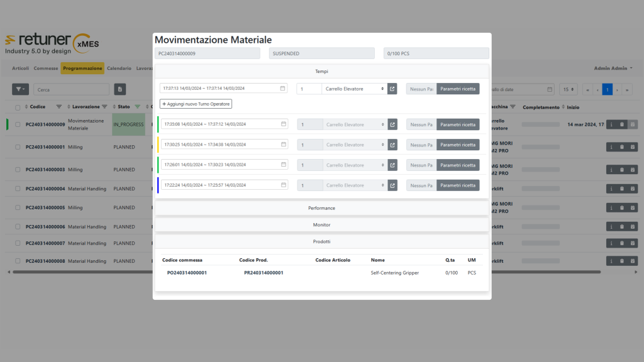Click calendar-check icon in PC240314000003 row
The image size is (644, 362).
pyautogui.click(x=633, y=170)
